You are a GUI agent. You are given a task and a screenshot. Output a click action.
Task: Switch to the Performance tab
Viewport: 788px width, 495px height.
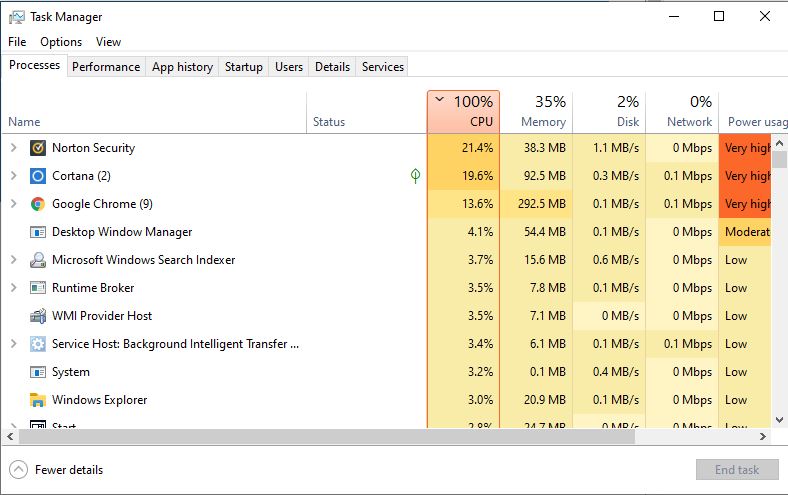pyautogui.click(x=106, y=67)
